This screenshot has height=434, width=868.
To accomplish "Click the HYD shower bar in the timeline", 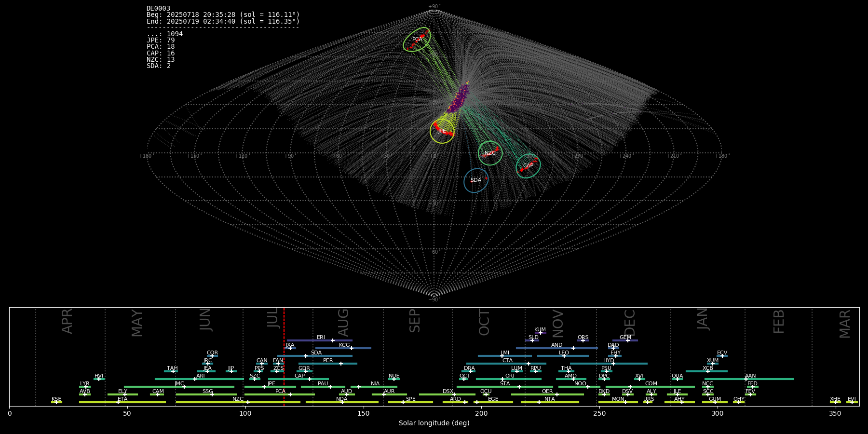I will 609,364.
